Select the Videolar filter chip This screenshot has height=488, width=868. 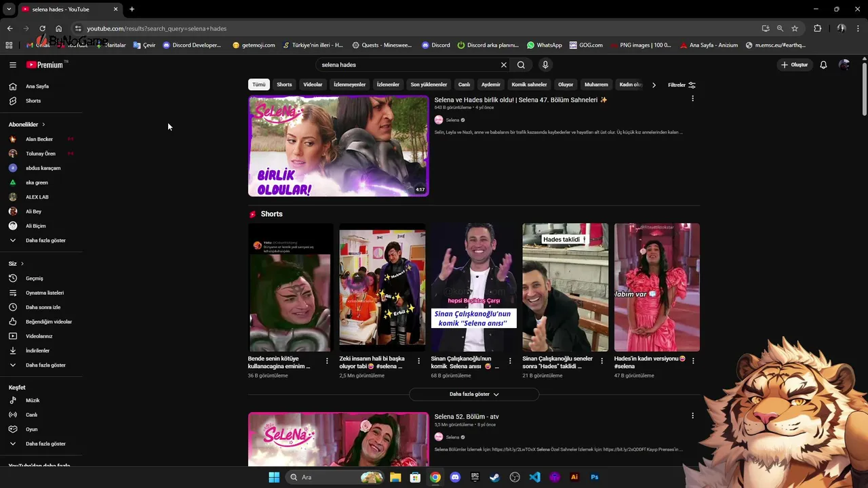pos(313,85)
